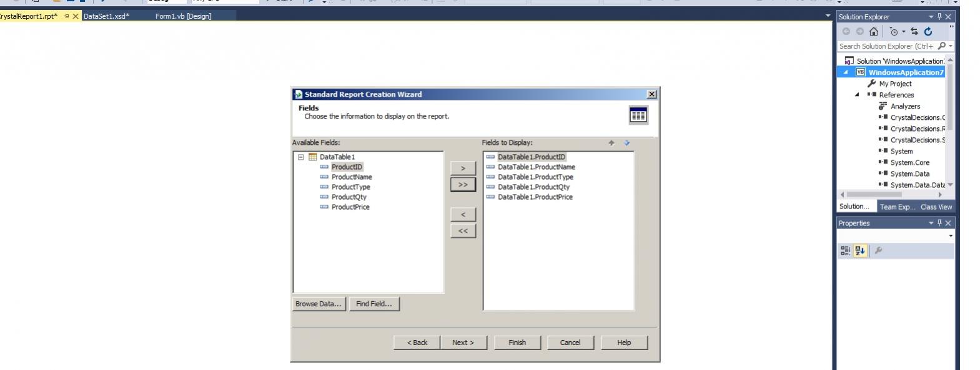
Task: Pin the CrystalReport1.rpt tab
Action: [66, 16]
